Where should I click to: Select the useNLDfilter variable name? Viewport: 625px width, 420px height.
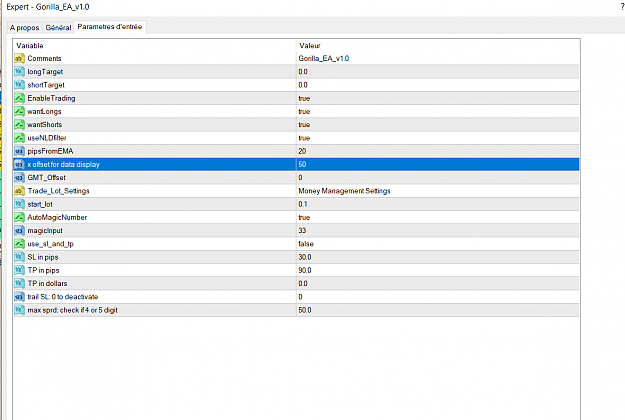coord(47,138)
